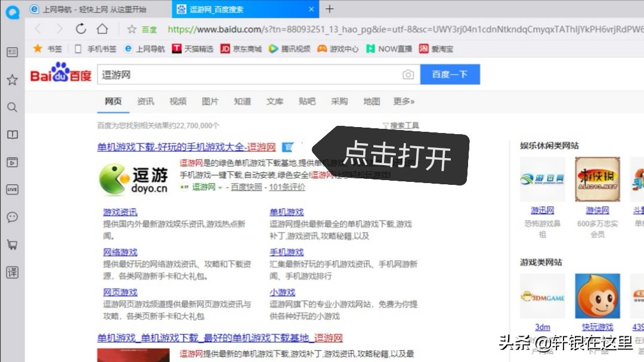Switch to the 图片 search tab

[210, 101]
